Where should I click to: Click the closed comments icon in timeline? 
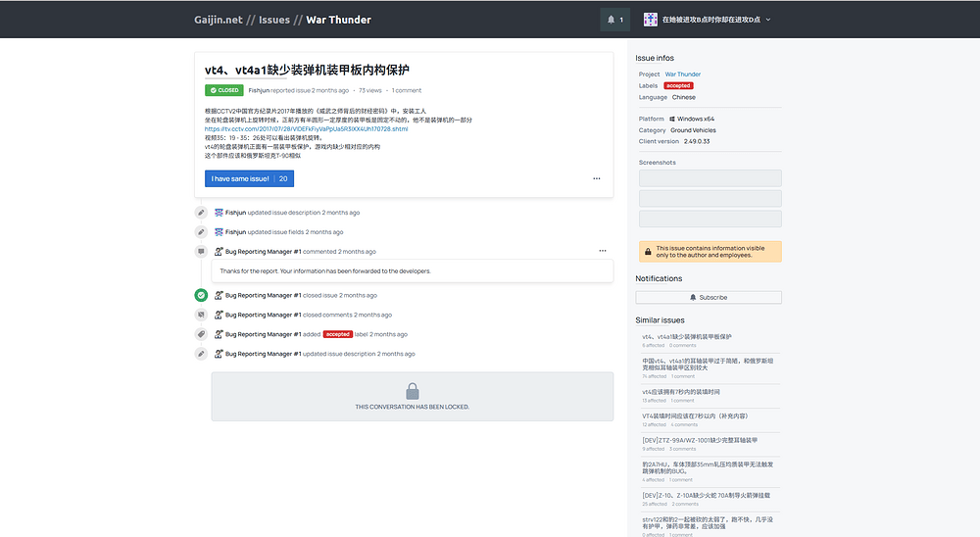click(x=201, y=315)
